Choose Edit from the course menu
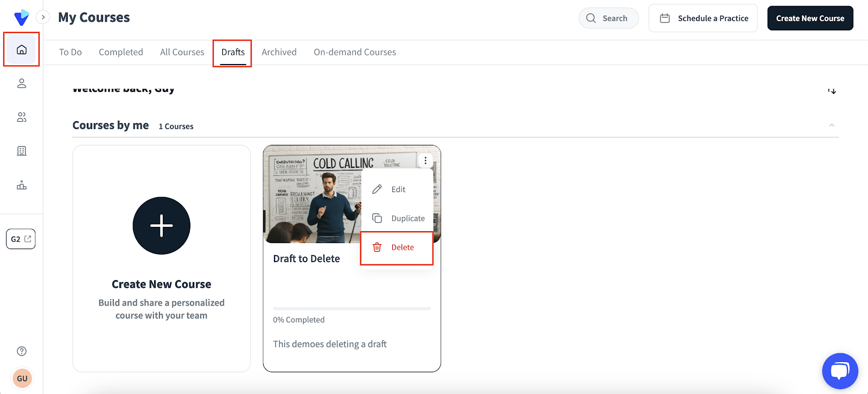The width and height of the screenshot is (868, 394). (x=397, y=189)
